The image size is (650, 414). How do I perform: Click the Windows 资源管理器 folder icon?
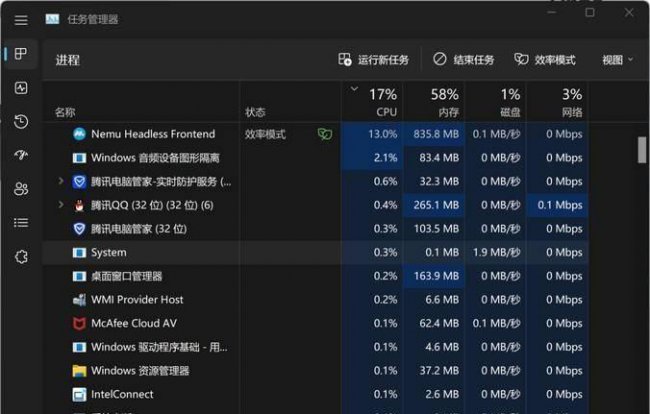pos(79,371)
